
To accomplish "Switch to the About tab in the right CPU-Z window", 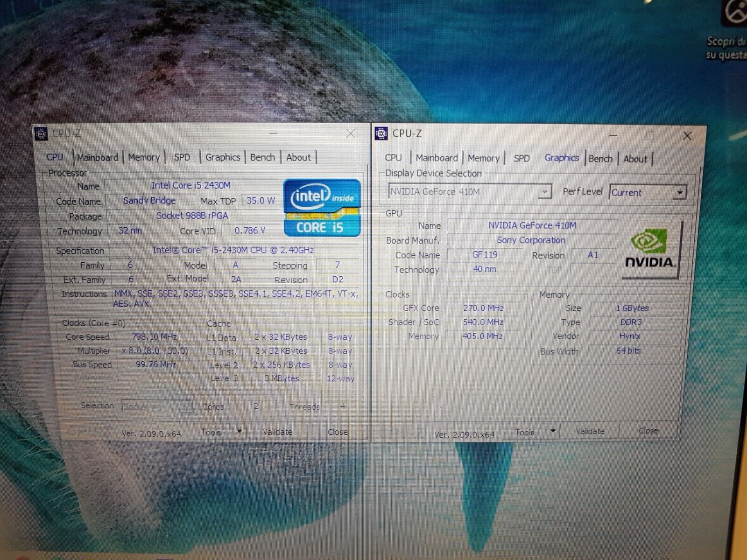I will coord(635,159).
